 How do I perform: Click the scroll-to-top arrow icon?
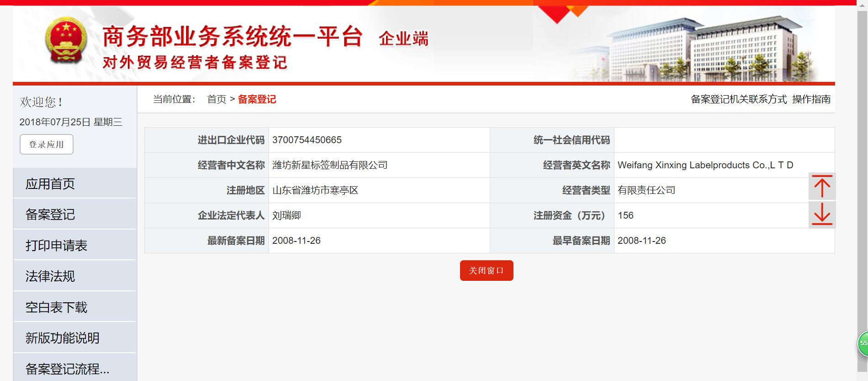[x=822, y=187]
